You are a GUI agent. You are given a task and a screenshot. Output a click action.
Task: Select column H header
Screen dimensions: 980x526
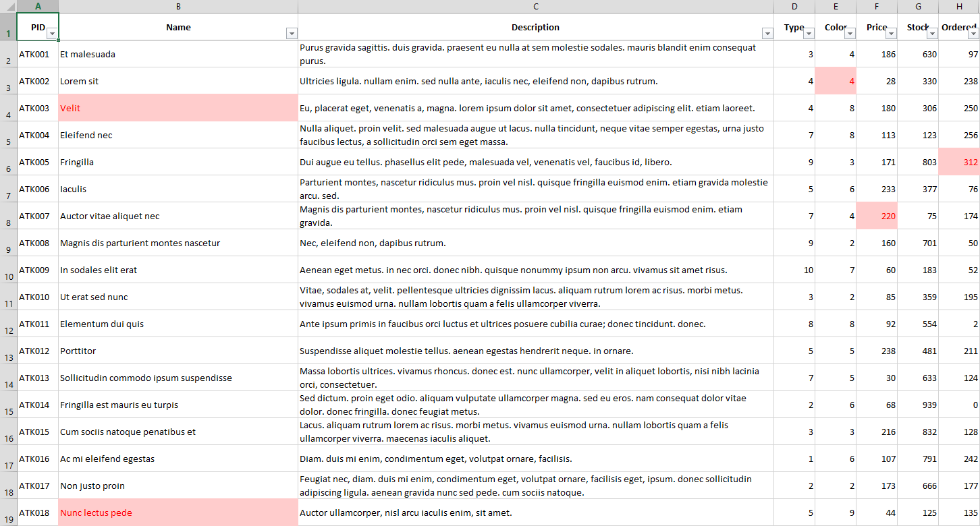(959, 6)
